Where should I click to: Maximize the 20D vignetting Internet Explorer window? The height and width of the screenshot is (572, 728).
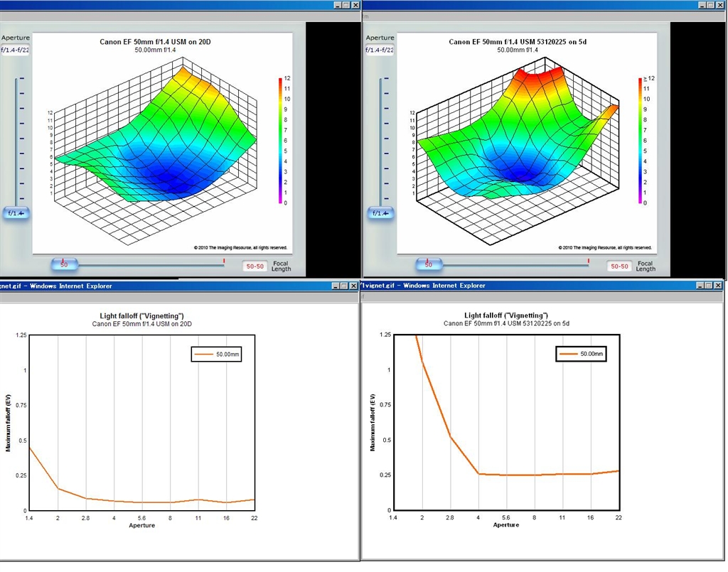[344, 286]
